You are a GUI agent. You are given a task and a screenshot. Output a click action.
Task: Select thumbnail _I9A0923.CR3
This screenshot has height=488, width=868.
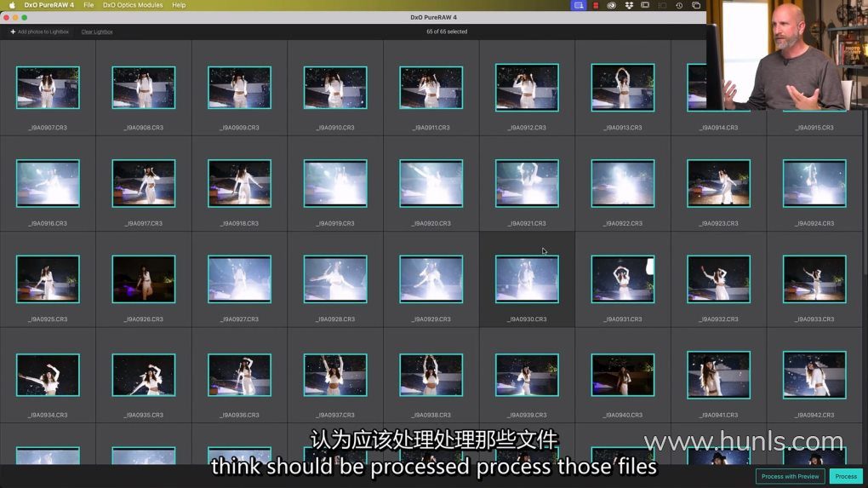point(718,183)
